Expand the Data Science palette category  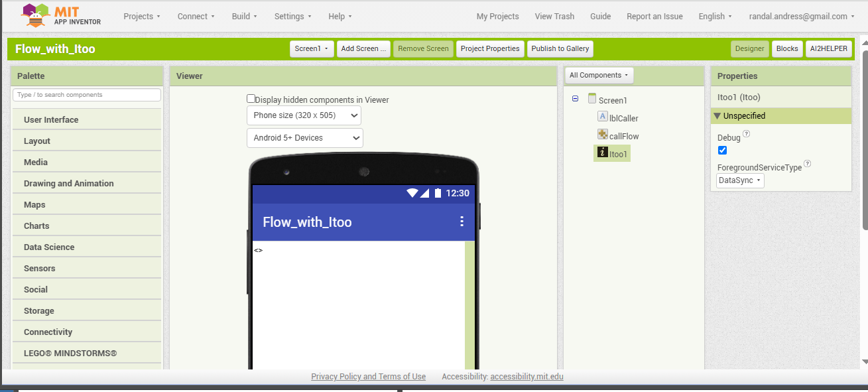[87, 247]
